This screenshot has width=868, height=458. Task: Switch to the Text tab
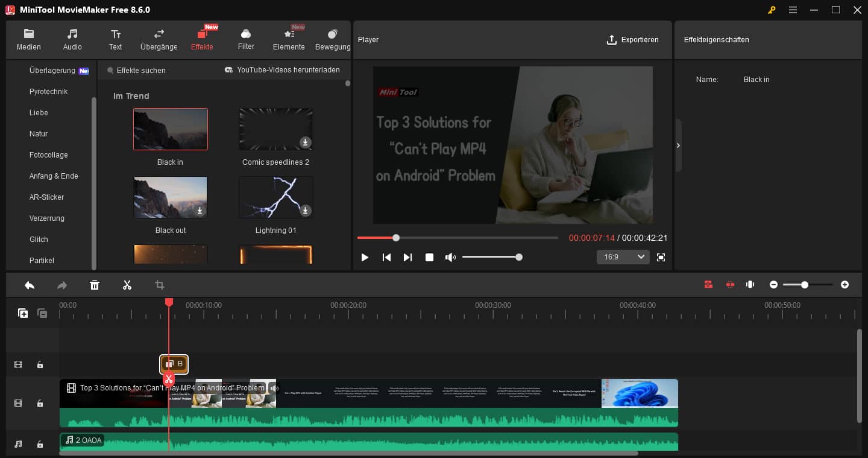click(116, 40)
